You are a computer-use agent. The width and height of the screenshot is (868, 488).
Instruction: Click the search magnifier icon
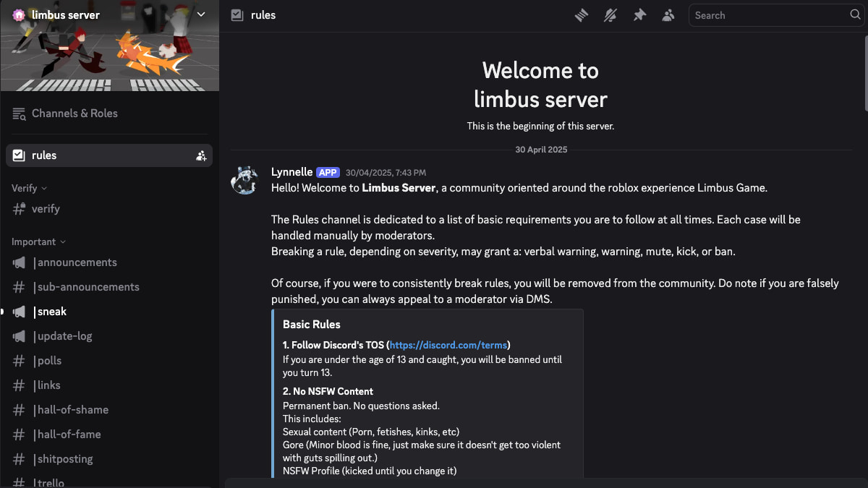click(855, 15)
